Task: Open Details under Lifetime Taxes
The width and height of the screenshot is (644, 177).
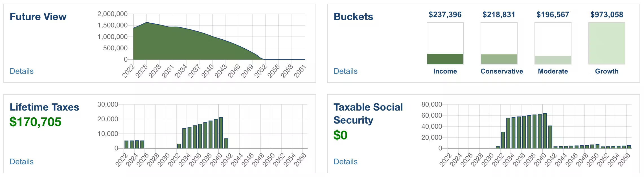Action: click(21, 162)
